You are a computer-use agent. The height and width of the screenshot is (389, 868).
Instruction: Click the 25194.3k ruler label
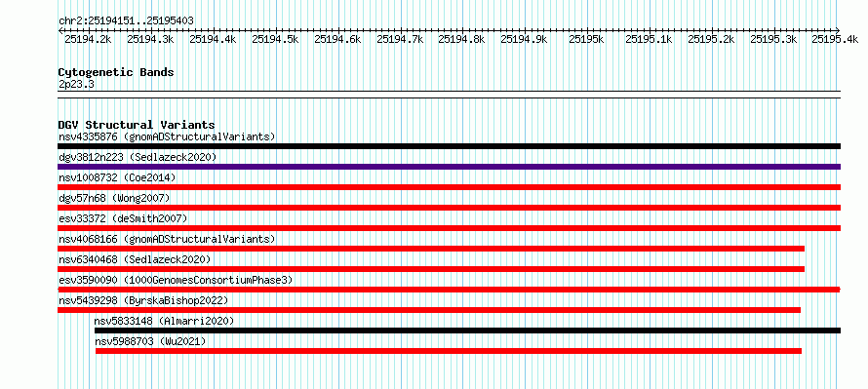point(150,39)
